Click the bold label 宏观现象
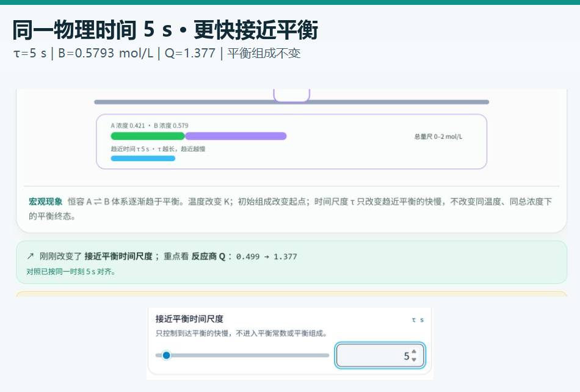 pos(46,201)
